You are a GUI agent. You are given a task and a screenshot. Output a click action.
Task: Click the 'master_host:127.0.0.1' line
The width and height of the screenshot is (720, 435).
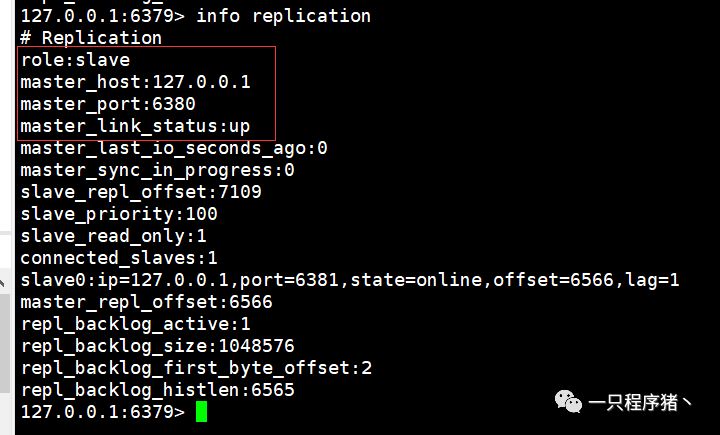pos(135,82)
